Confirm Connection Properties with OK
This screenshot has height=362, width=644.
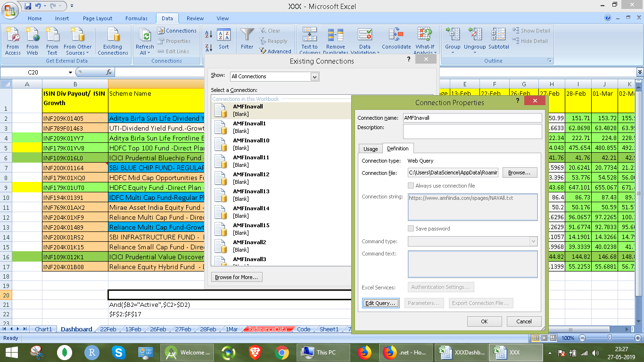(x=484, y=321)
